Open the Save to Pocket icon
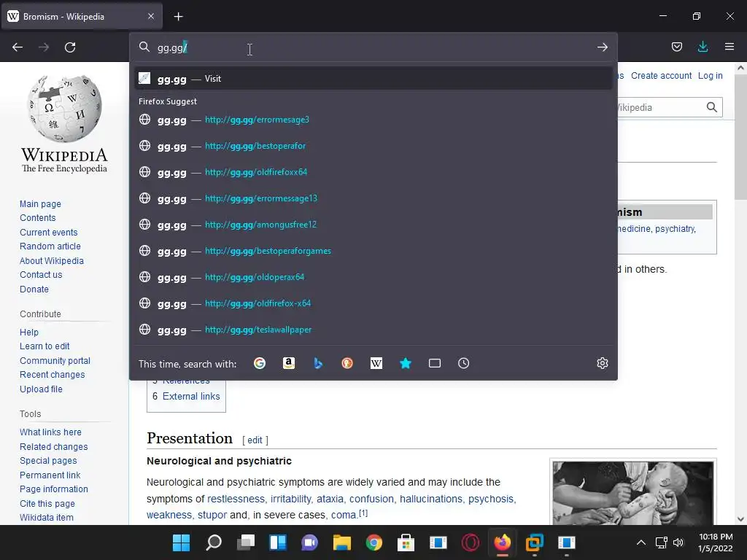Image resolution: width=747 pixels, height=560 pixels. click(x=676, y=47)
